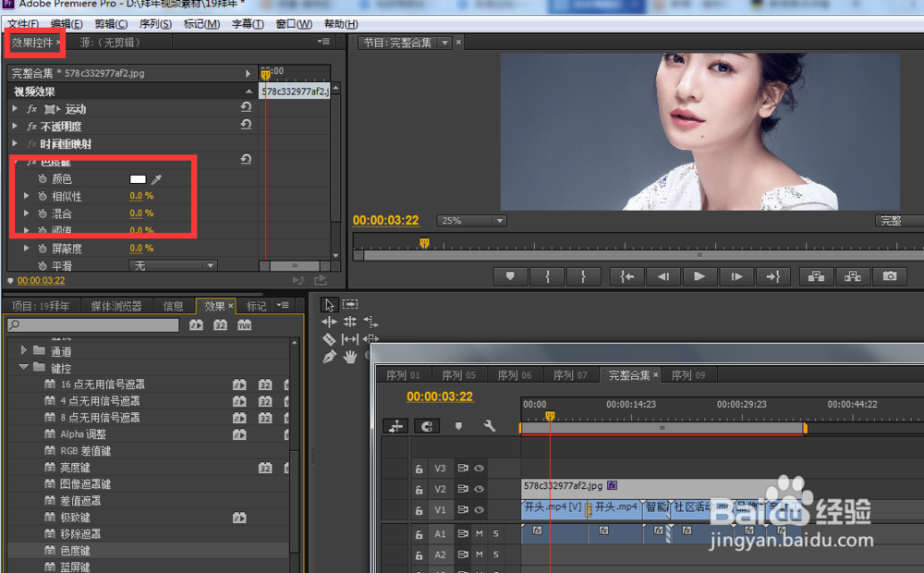Select the Pen tool

tap(329, 357)
